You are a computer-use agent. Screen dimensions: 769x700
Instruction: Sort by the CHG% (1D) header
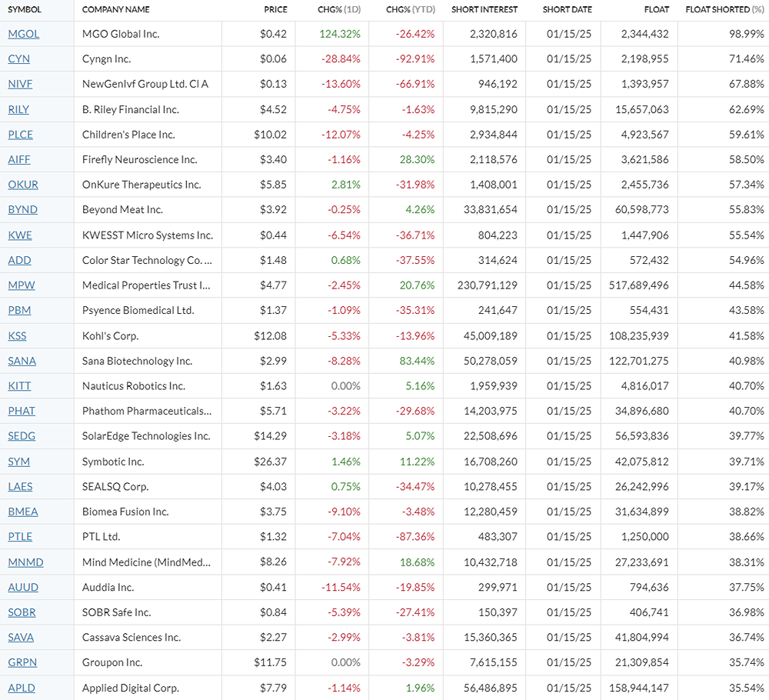pos(339,9)
